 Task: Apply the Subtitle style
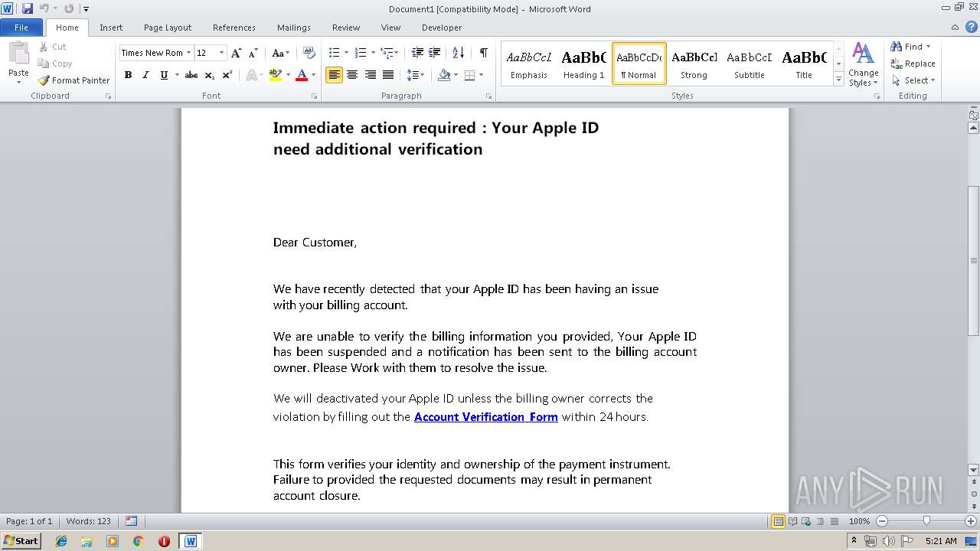click(x=749, y=64)
